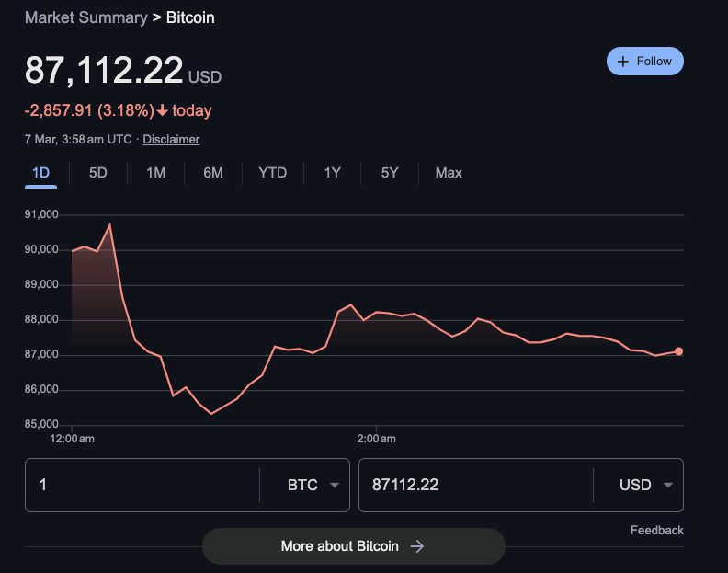The width and height of the screenshot is (728, 573).
Task: Switch to the 5D time range tab
Action: [98, 173]
